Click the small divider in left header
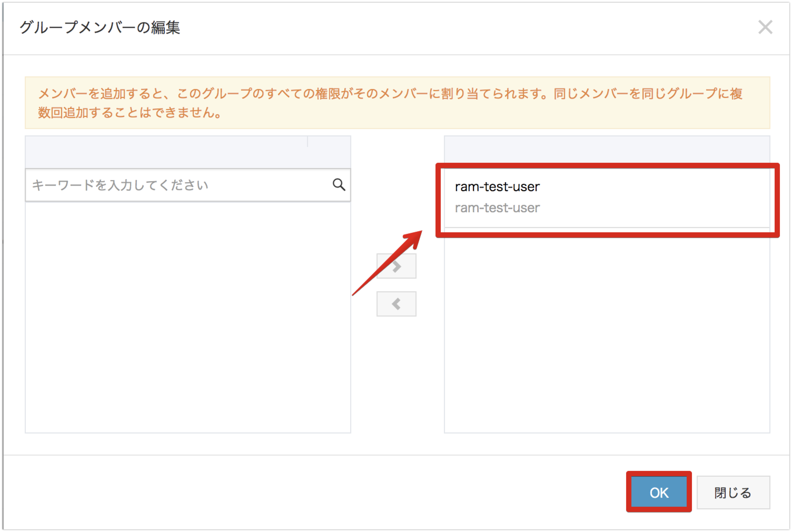Image resolution: width=792 pixels, height=532 pixels. (308, 142)
